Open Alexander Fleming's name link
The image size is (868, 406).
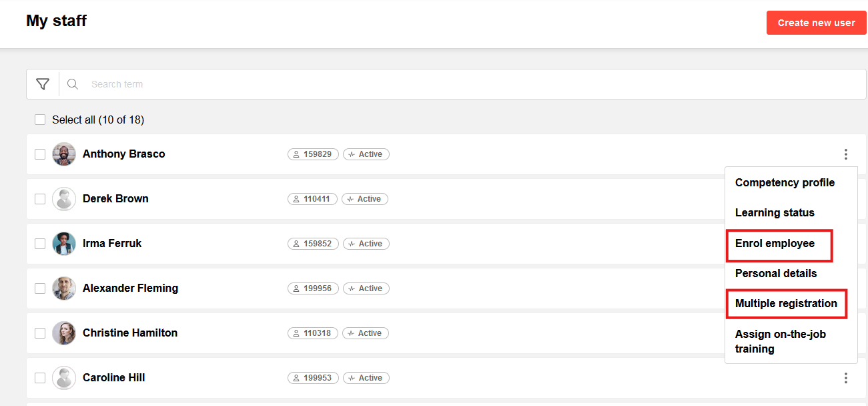(130, 288)
